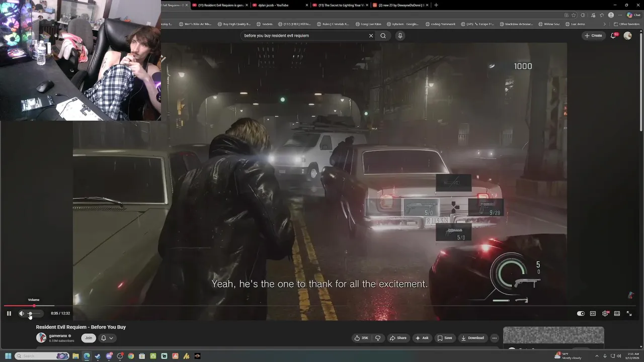Open the browser profile avatar
The width and height of the screenshot is (644, 362).
click(x=611, y=15)
